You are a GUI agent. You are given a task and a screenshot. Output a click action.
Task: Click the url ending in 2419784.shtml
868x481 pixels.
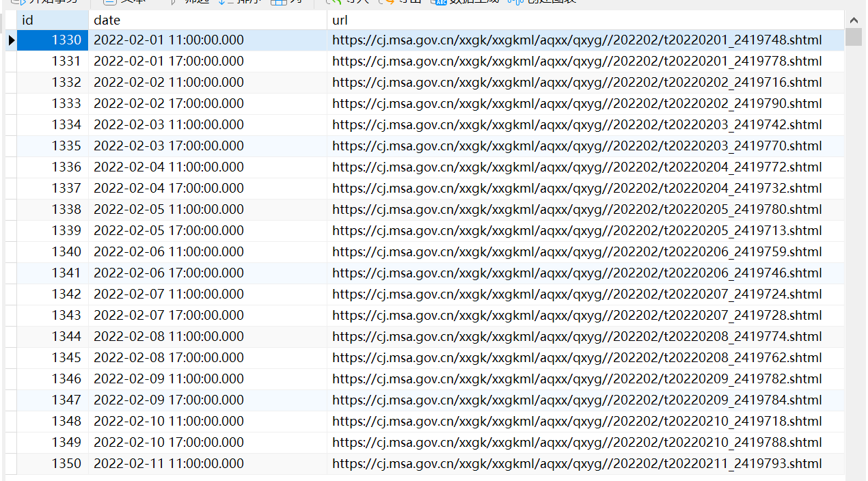[577, 400]
